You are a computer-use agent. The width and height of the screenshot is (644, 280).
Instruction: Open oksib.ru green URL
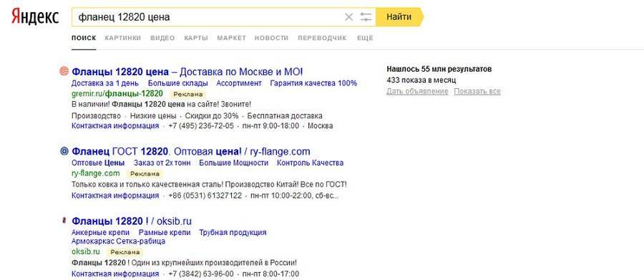[x=86, y=251]
